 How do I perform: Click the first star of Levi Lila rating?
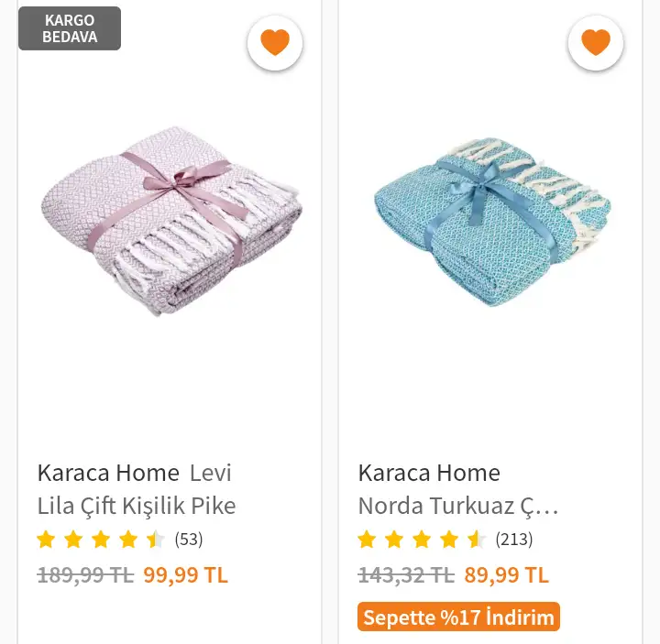click(46, 540)
